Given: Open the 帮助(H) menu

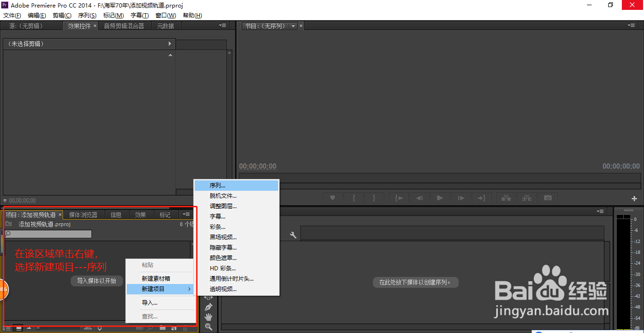Looking at the screenshot, I should 192,16.
